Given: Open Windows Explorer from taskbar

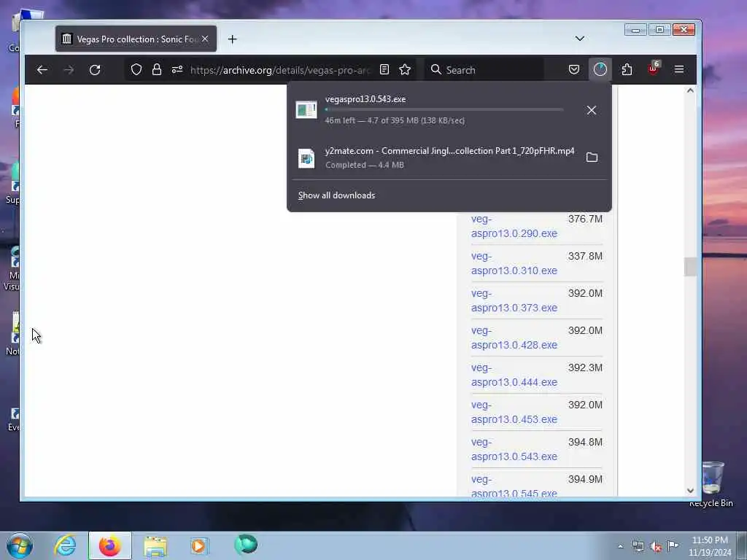Looking at the screenshot, I should 155,545.
